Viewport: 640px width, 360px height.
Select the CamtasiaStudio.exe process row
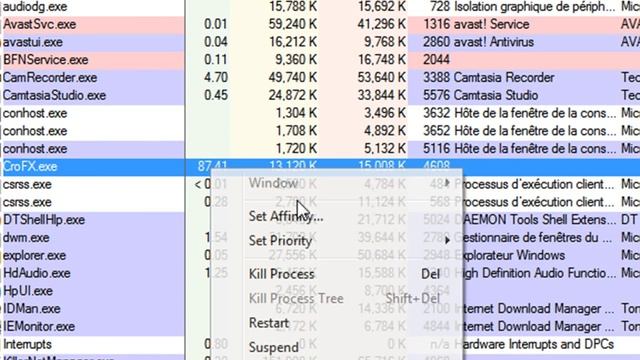pos(320,95)
